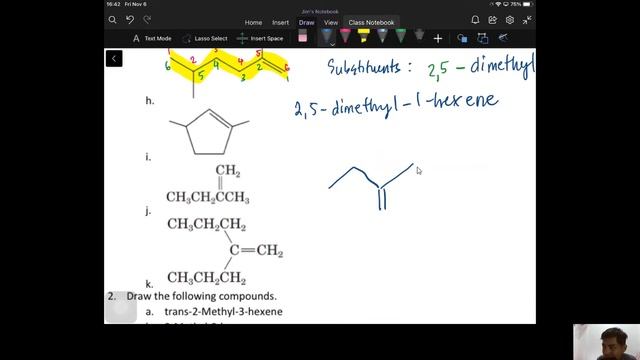Select the blue pen

[327, 36]
